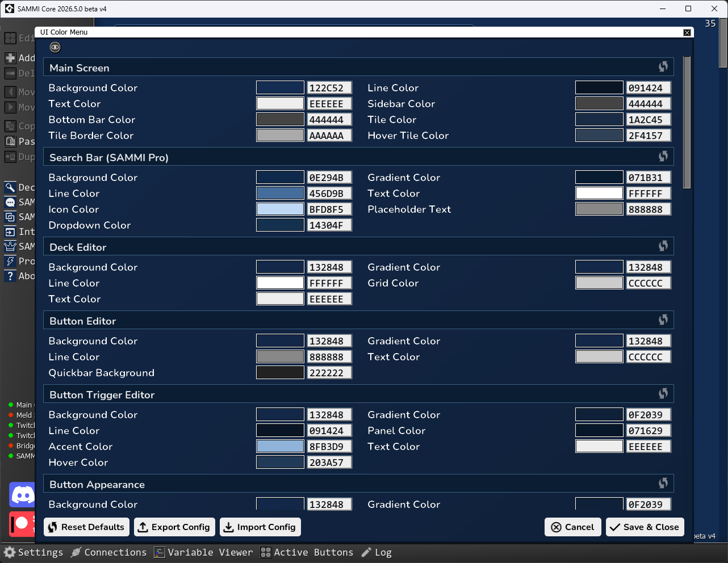Click the dialog vertical scrollbar thumb
The image size is (728, 563).
point(687,122)
